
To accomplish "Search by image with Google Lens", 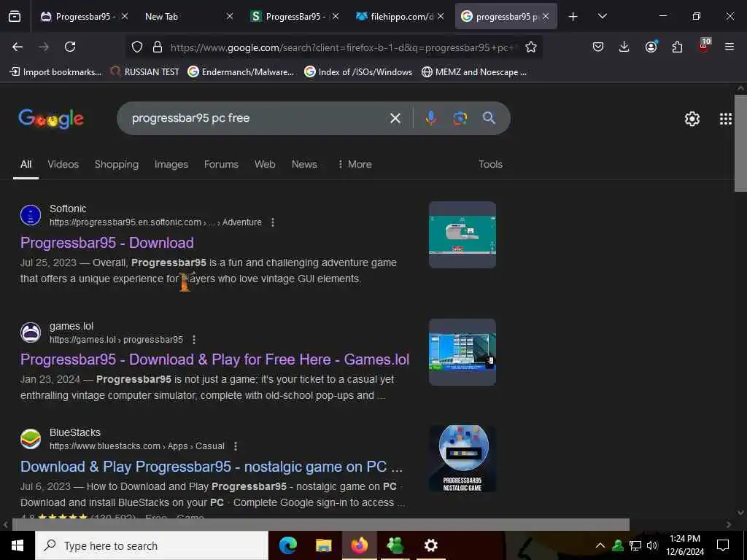I will pyautogui.click(x=460, y=118).
